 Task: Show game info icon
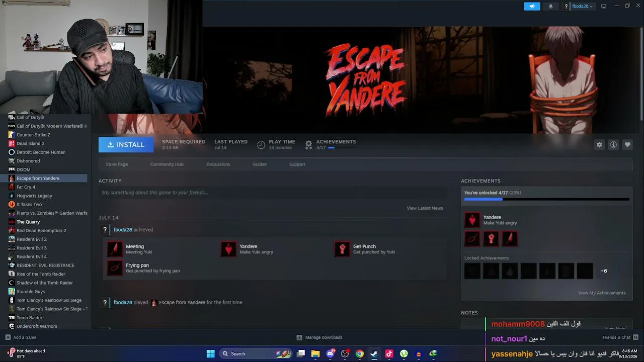[613, 144]
